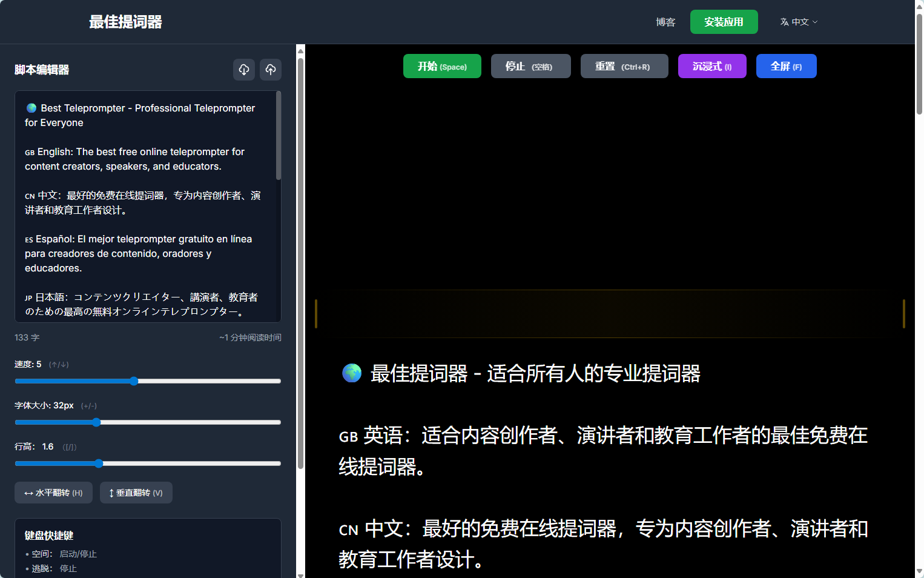Screen dimensions: 924x578
Task: Click the translate icon beside 中文
Action: 784,22
